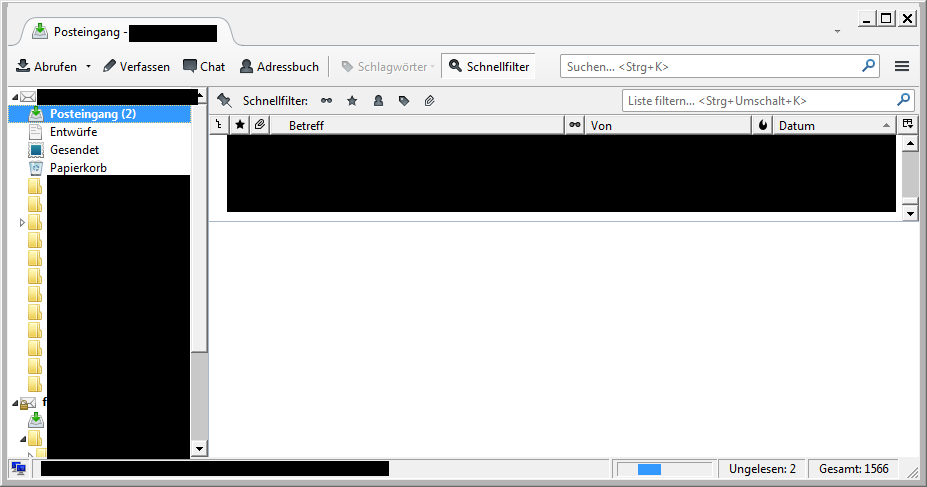Pin quick filters with the pushpin icon

tap(224, 101)
